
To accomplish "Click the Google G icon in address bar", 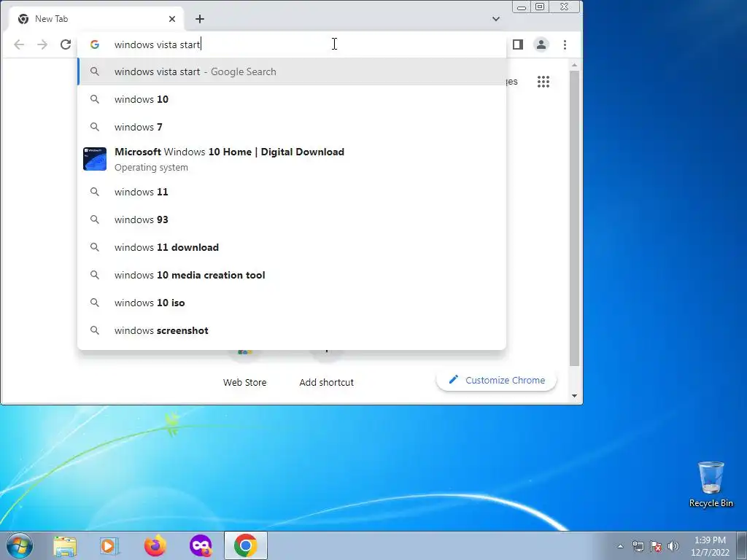I will click(x=95, y=44).
